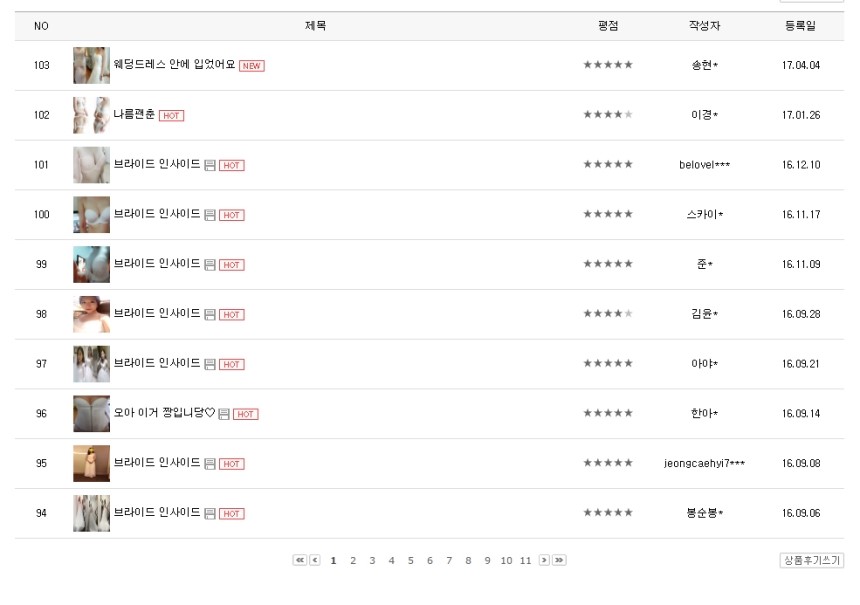Click the attachment icon on review 96
This screenshot has height=605, width=860.
click(224, 414)
